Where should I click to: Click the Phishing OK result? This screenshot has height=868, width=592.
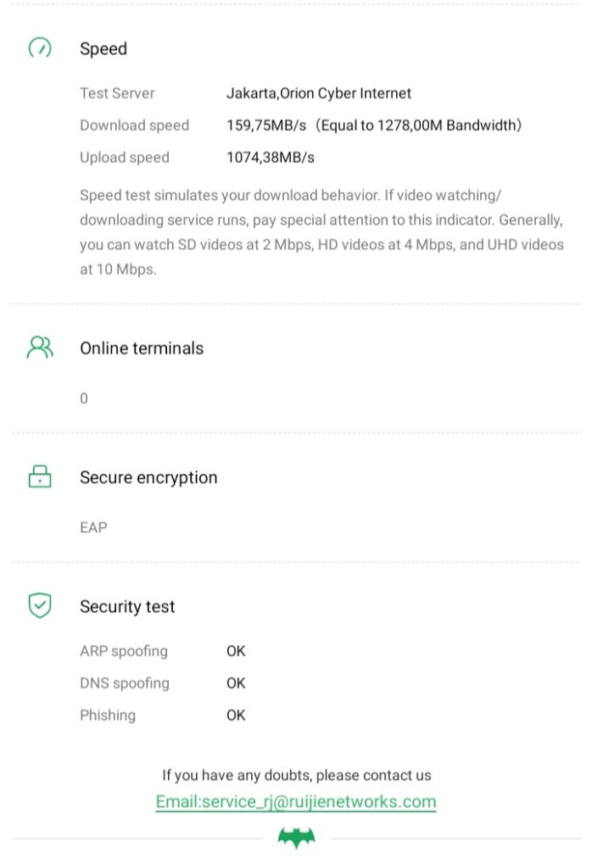236,715
